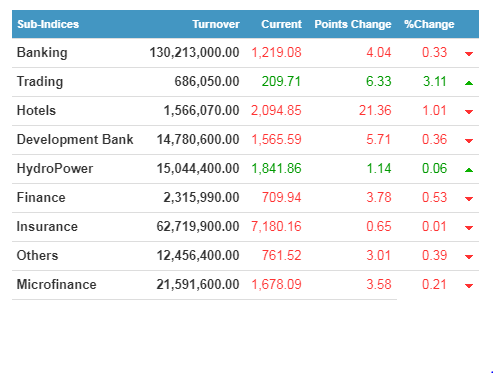This screenshot has height=373, width=493.
Task: Click the Sub-Indices column header
Action: [x=48, y=24]
